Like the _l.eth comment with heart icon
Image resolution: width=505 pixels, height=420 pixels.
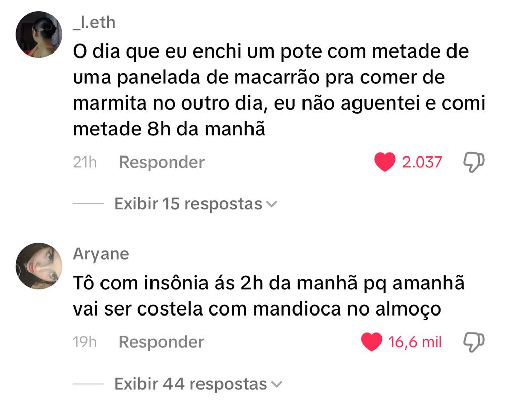click(x=384, y=162)
